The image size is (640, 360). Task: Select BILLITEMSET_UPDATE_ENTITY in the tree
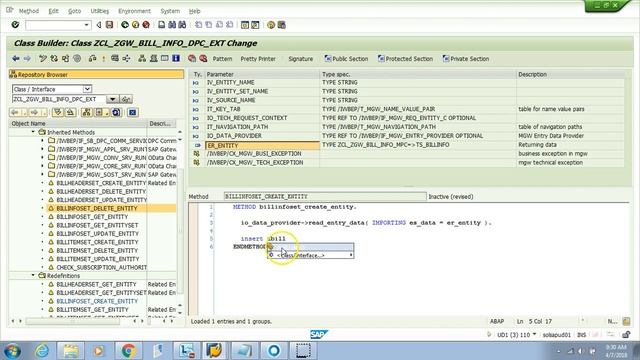[98, 259]
